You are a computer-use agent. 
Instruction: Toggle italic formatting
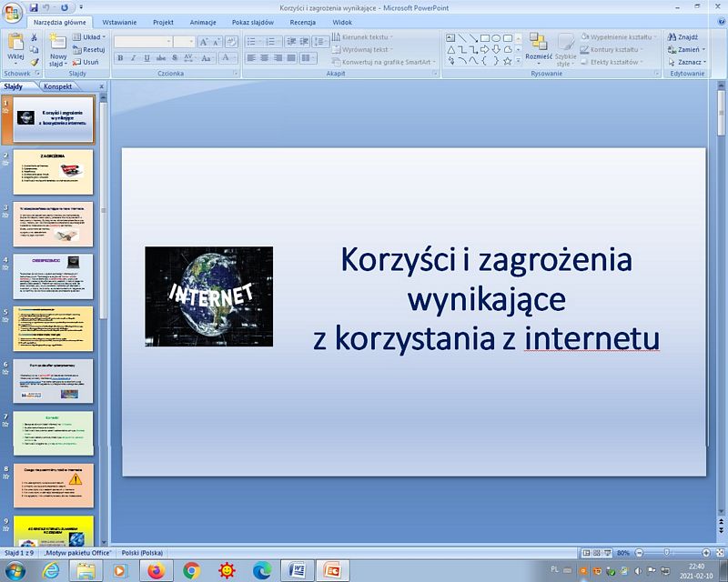[134, 58]
